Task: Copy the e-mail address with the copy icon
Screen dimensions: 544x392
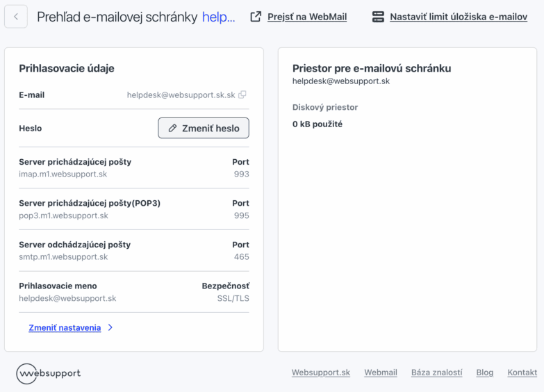Action: tap(242, 95)
